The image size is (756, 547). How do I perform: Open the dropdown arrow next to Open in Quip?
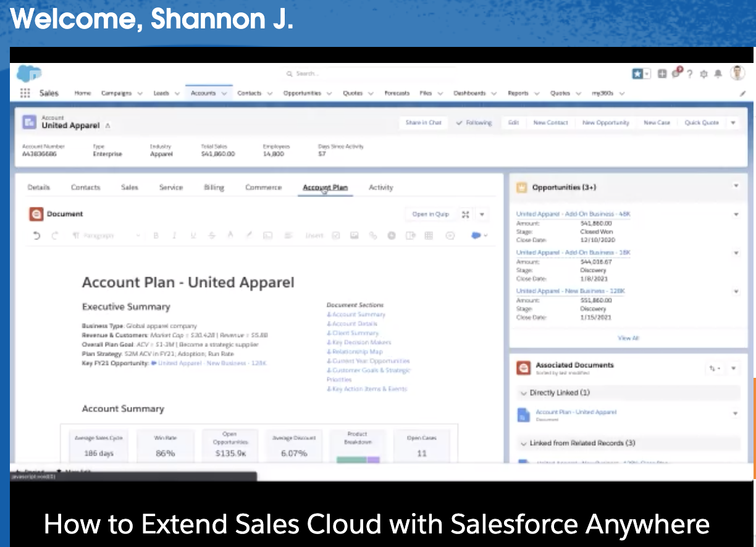pos(482,214)
